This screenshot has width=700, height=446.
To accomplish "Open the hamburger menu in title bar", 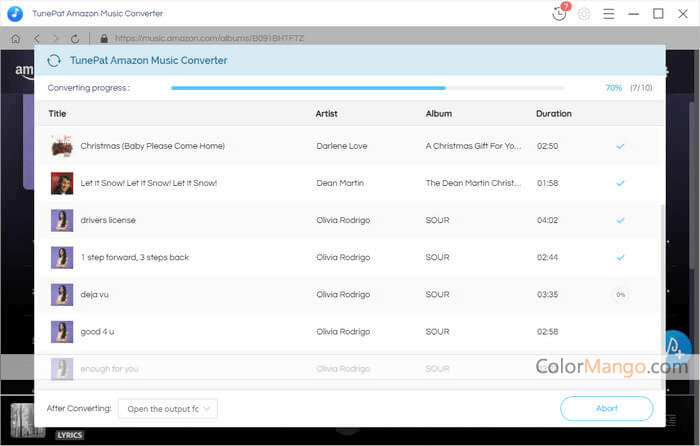I will (x=609, y=14).
